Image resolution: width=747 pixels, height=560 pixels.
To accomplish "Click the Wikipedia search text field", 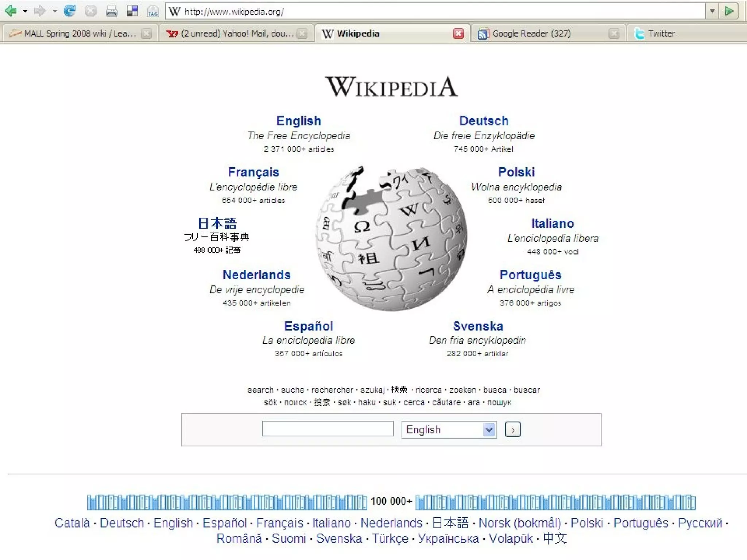I will (328, 429).
